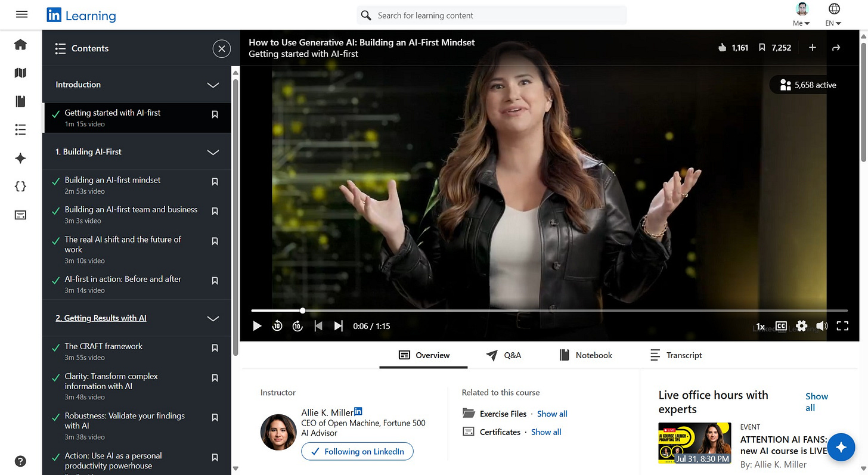
Task: Click the page's main vertical scrollbar
Action: coord(863,101)
